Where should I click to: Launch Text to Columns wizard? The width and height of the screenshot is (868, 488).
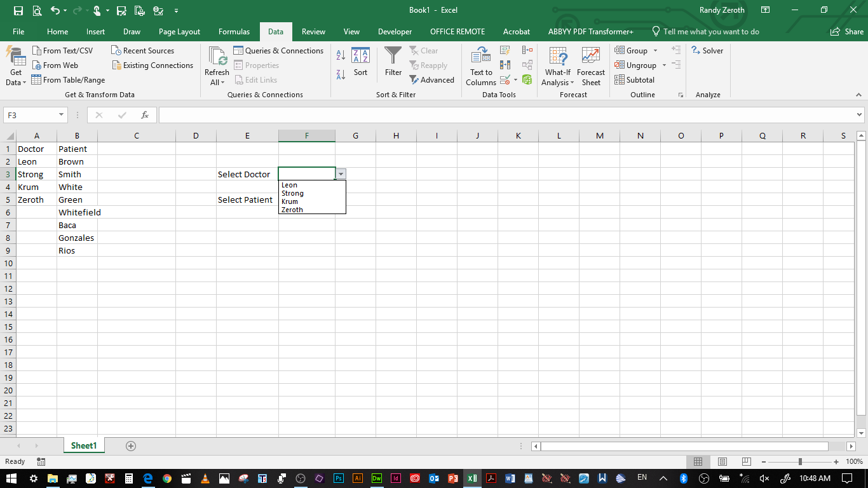pos(481,66)
